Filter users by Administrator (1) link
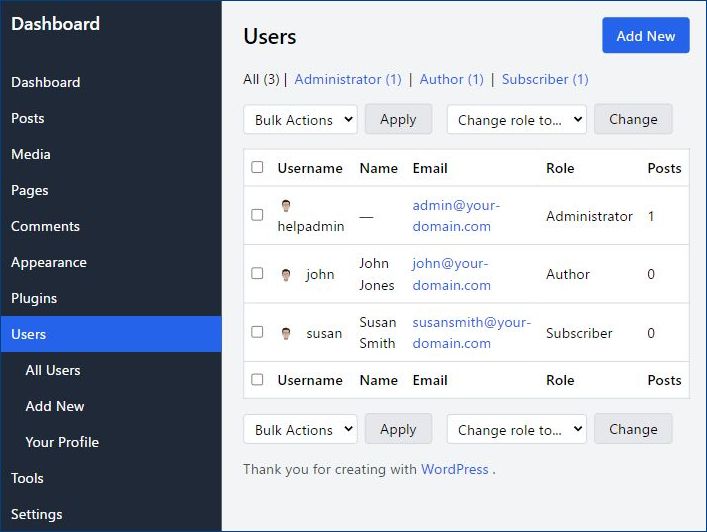The width and height of the screenshot is (707, 532). coord(348,79)
